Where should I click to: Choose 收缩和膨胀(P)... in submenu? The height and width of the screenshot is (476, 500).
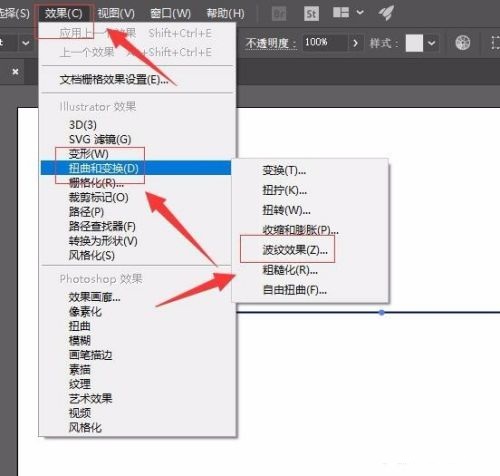[x=310, y=230]
